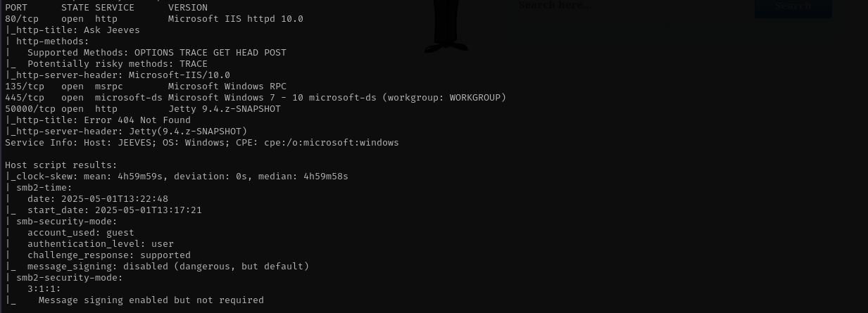Select the 80/tcp open http line
This screenshot has height=313, width=868.
(154, 19)
